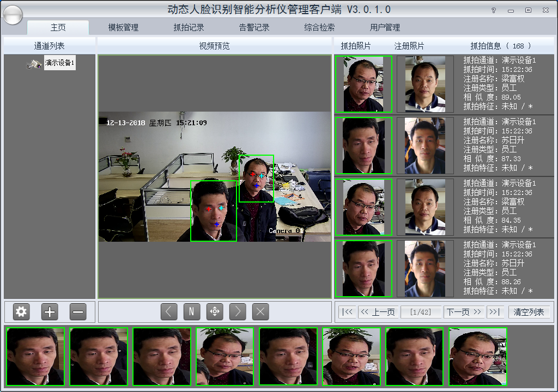
Task: Click 上一页 to go to the previous page
Action: click(378, 312)
